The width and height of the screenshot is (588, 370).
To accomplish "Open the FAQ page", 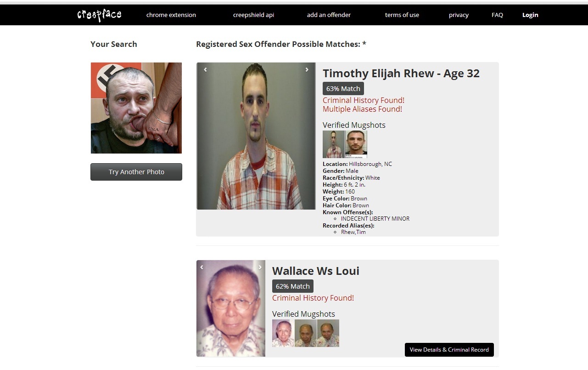I will (497, 15).
